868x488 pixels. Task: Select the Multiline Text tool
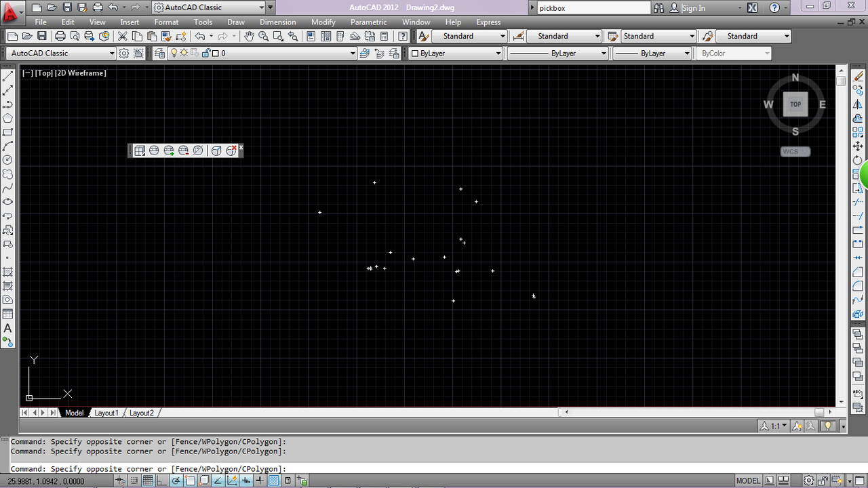point(8,328)
